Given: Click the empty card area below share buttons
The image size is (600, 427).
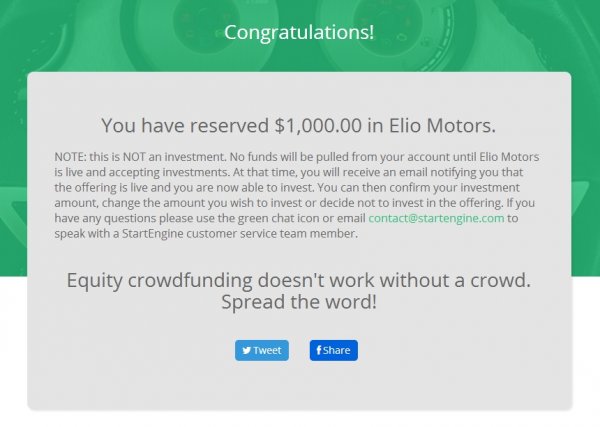Looking at the screenshot, I should [298, 386].
